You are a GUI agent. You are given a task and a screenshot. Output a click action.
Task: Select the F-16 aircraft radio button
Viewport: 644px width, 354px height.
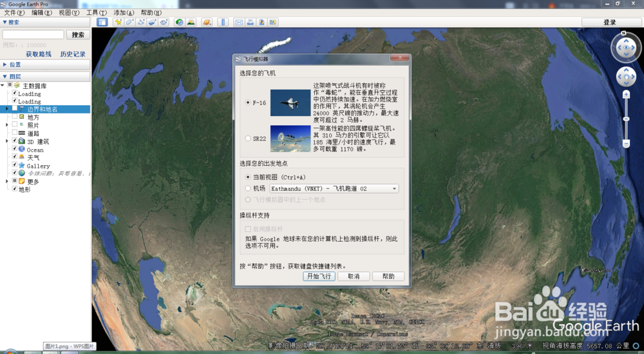click(x=248, y=103)
